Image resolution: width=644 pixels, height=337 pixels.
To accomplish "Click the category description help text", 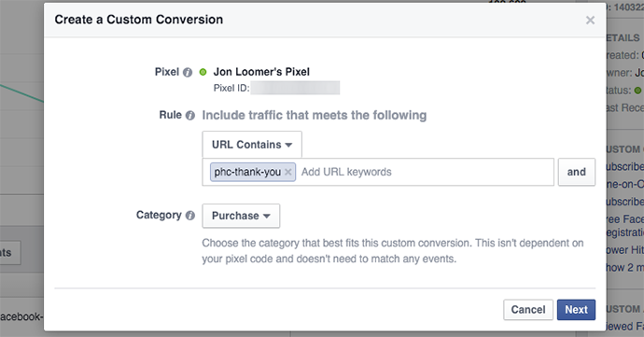I will click(x=393, y=251).
